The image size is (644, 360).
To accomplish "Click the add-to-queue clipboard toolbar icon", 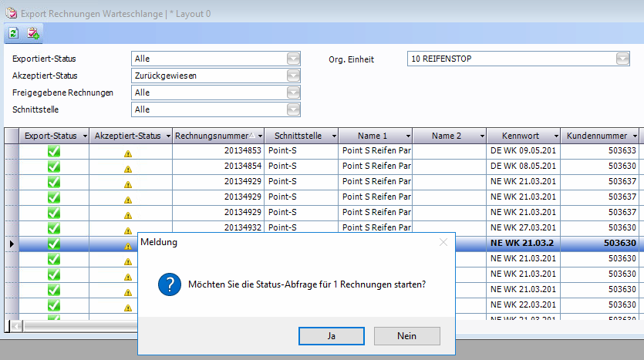I will [33, 33].
